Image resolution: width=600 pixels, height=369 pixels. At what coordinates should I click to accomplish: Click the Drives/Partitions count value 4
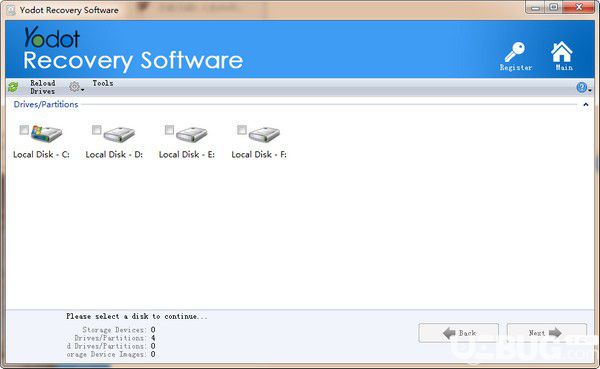153,338
